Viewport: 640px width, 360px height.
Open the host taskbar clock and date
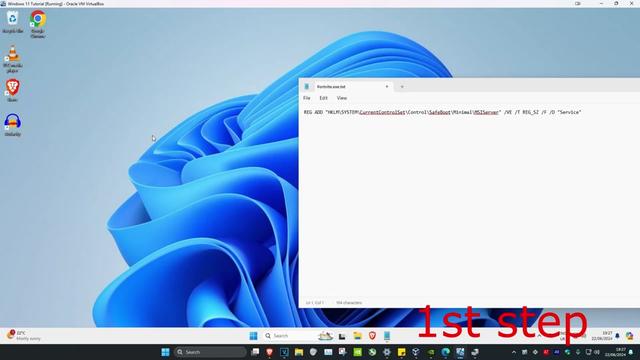pos(616,352)
